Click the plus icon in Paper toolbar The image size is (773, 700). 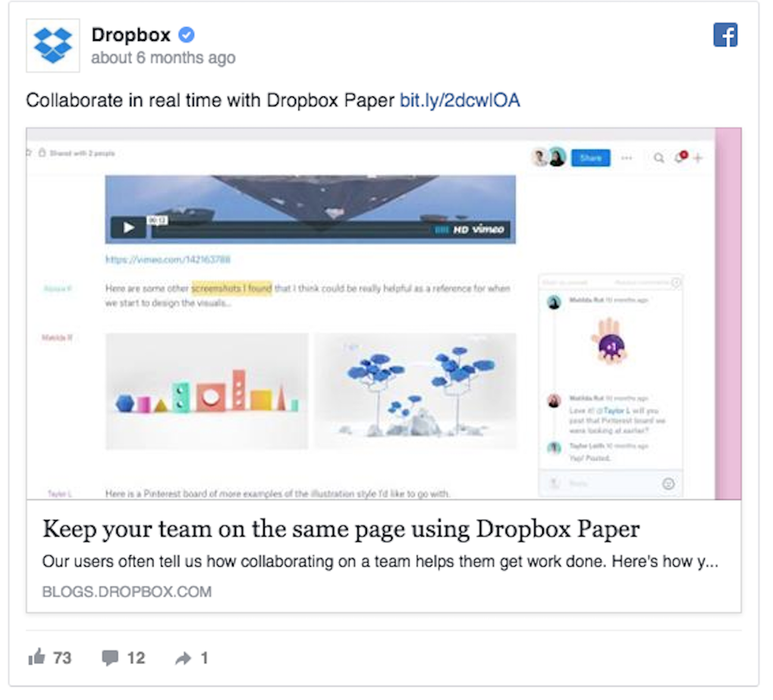click(x=698, y=158)
